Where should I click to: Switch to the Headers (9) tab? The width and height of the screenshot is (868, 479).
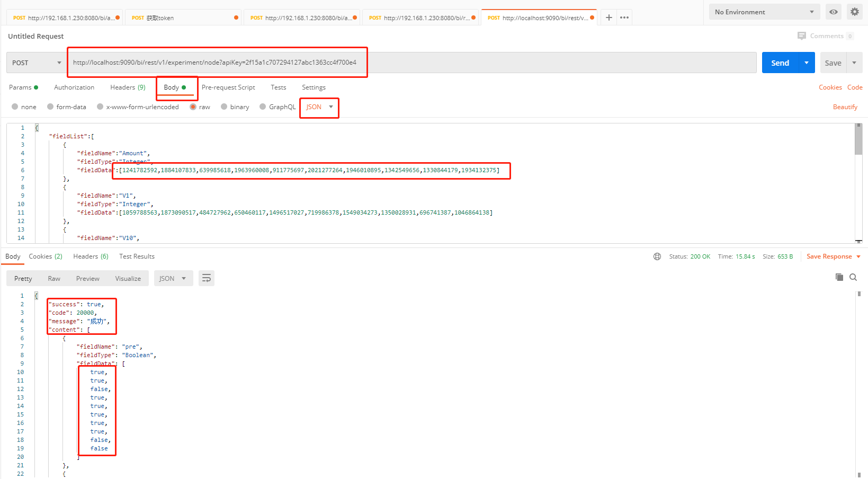pyautogui.click(x=127, y=87)
